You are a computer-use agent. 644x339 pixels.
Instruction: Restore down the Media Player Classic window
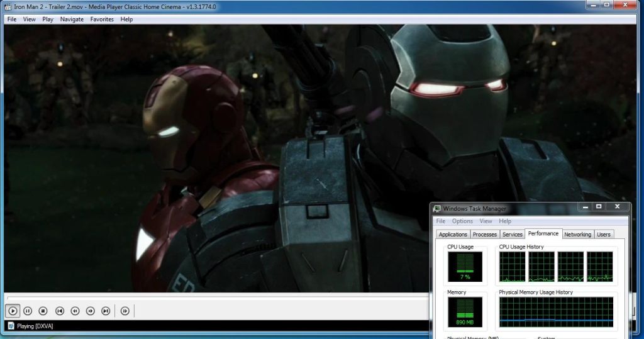click(x=607, y=4)
